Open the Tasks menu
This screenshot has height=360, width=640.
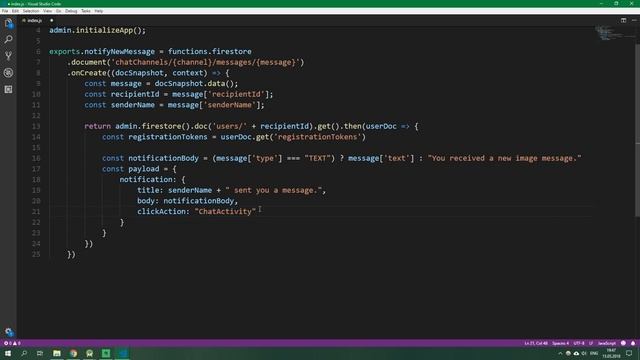coord(86,11)
